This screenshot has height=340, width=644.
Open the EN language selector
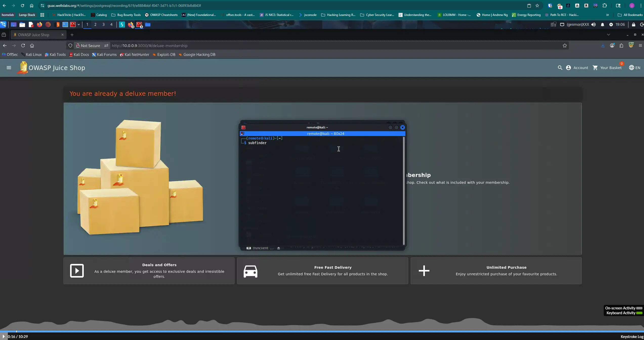pyautogui.click(x=635, y=67)
